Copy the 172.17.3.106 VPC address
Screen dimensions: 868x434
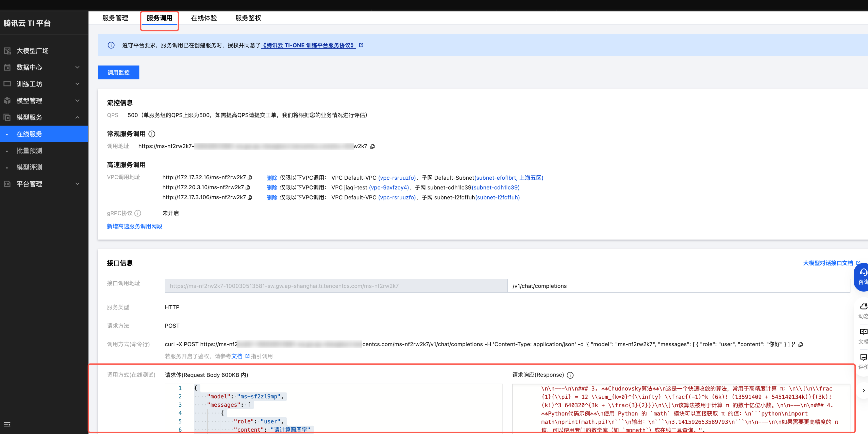tap(250, 197)
